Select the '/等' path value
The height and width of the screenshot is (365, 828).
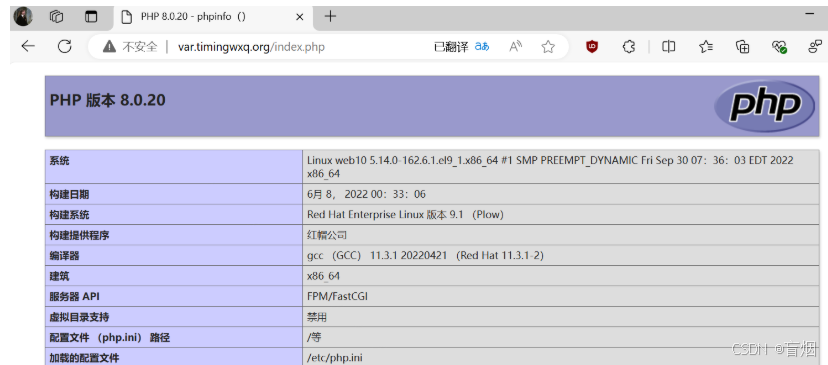pyautogui.click(x=314, y=338)
